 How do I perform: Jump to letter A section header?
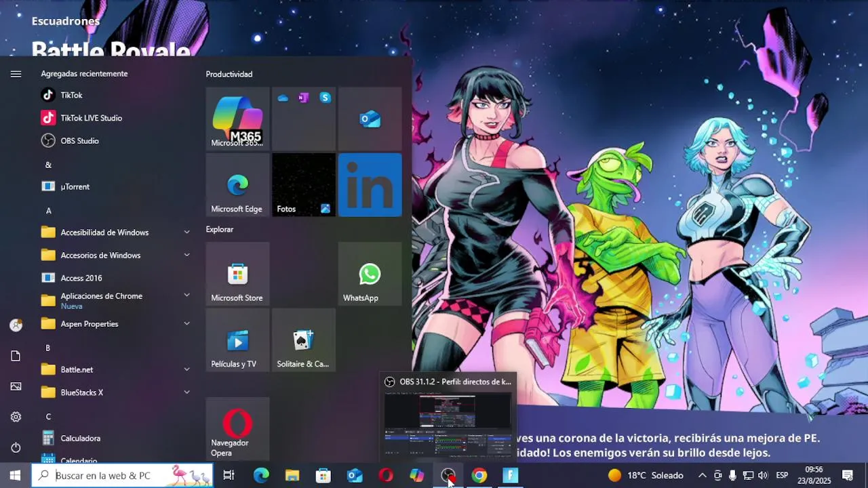(48, 211)
